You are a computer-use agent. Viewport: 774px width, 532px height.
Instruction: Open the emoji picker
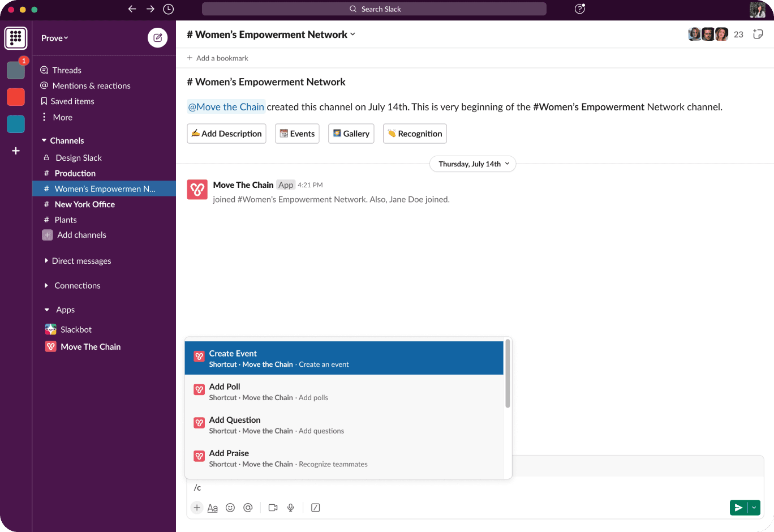[x=230, y=508]
